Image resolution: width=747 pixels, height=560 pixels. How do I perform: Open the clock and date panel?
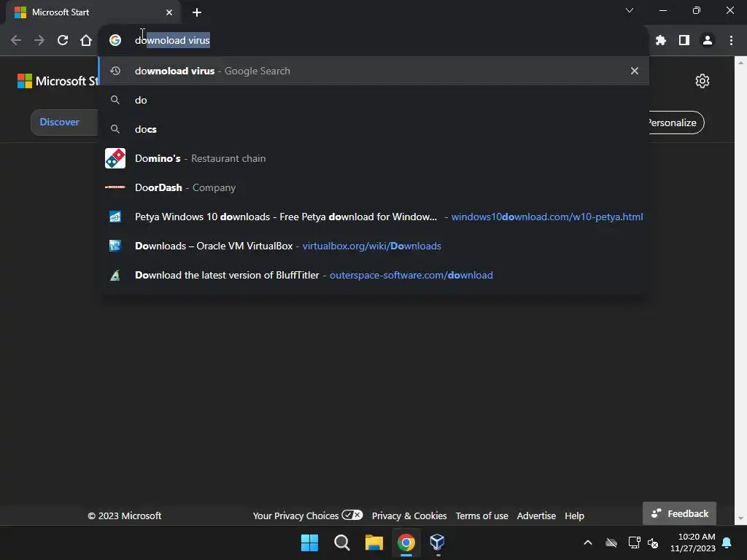693,542
